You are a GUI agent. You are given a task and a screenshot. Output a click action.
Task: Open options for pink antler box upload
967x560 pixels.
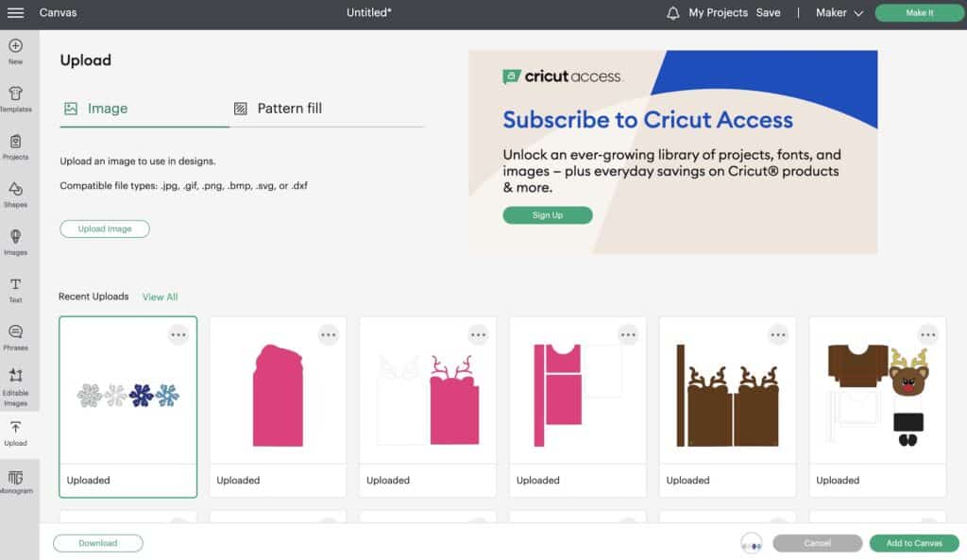click(478, 335)
